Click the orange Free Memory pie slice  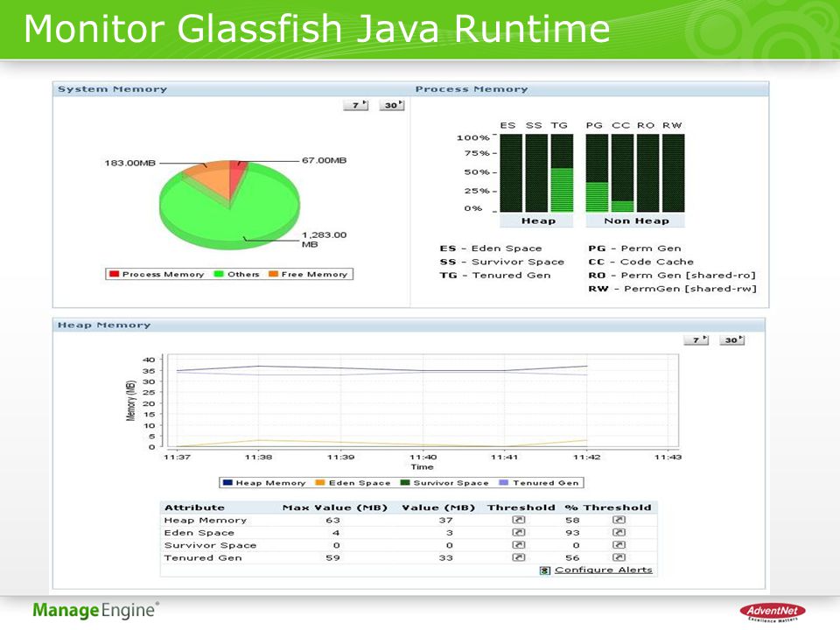point(213,180)
